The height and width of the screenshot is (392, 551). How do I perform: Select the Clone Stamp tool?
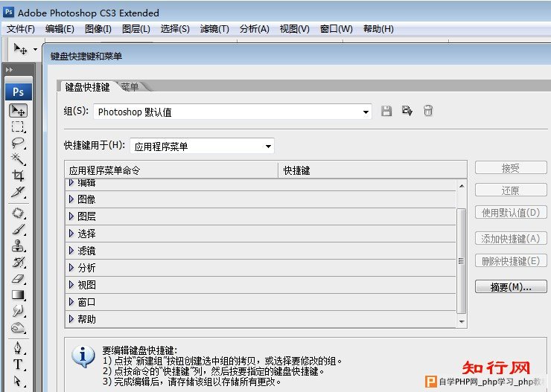point(19,245)
